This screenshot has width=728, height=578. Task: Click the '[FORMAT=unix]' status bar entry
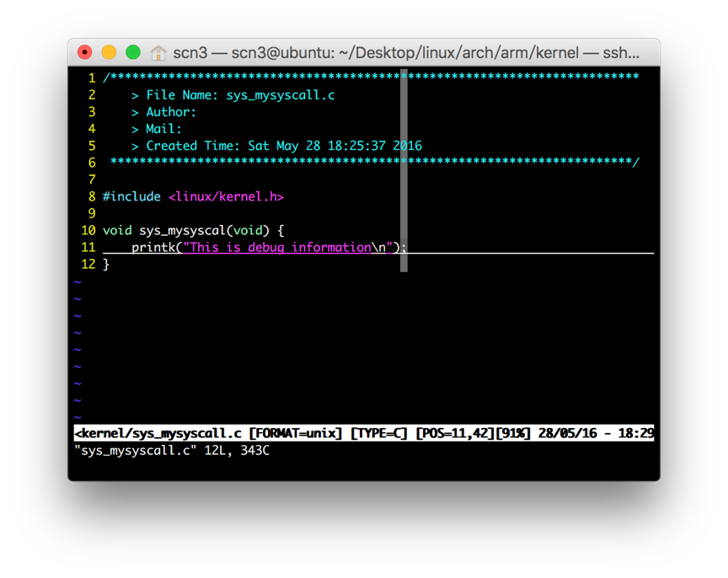click(x=296, y=434)
